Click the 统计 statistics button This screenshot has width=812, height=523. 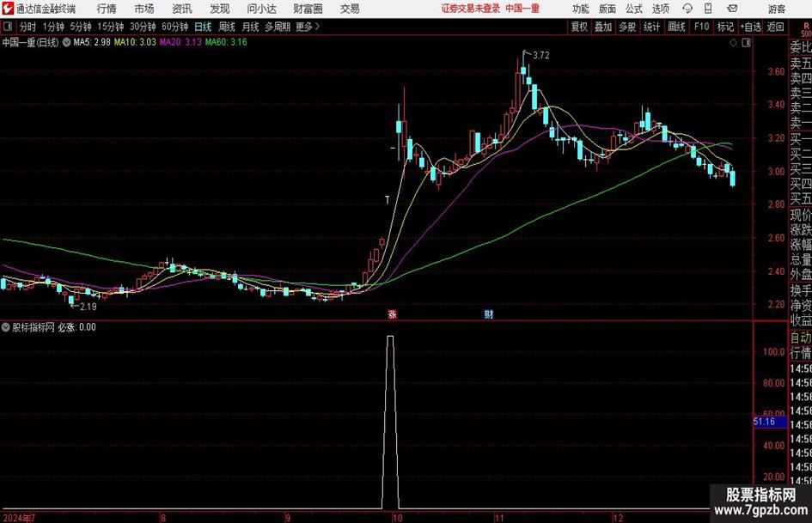652,27
